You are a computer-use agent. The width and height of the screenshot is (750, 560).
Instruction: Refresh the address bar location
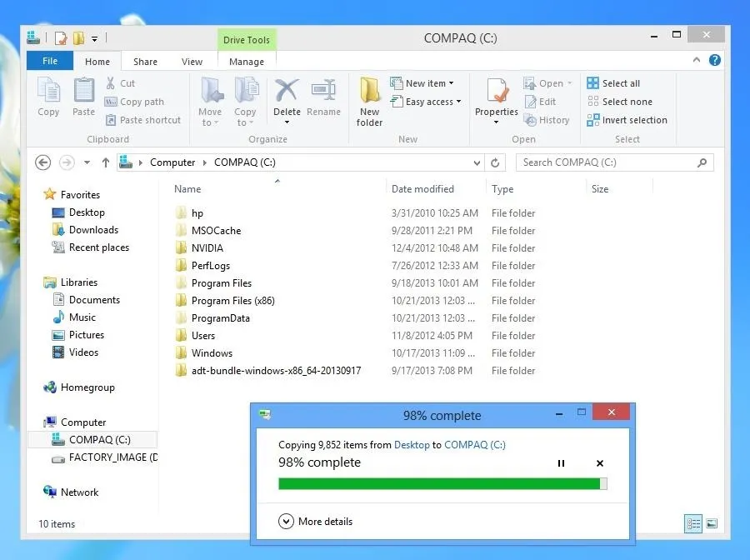(x=495, y=163)
